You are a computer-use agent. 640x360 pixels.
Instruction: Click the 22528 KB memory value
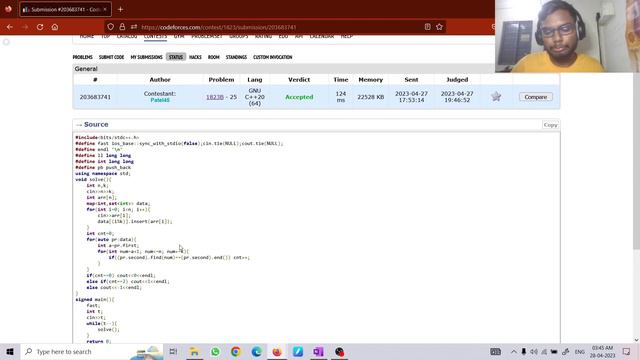click(370, 97)
